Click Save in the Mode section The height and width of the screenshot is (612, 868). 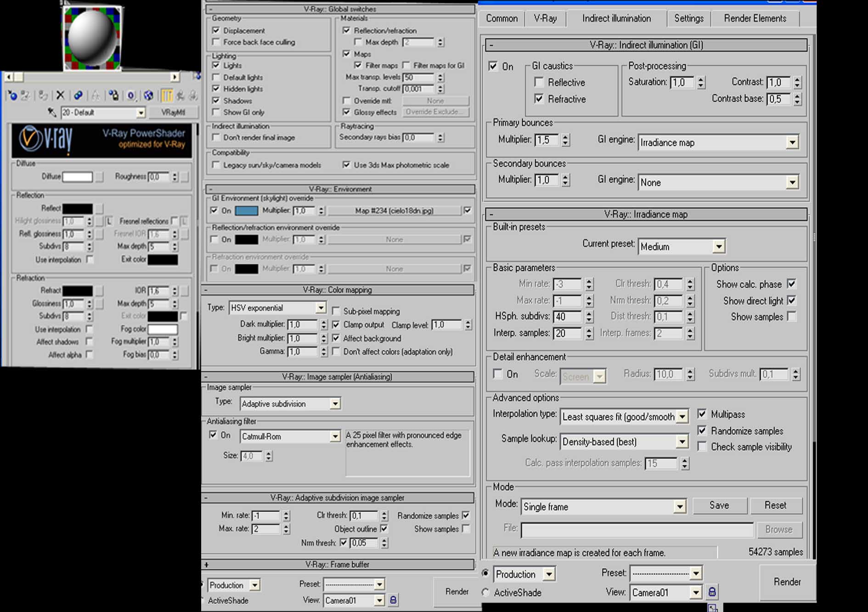pos(719,505)
